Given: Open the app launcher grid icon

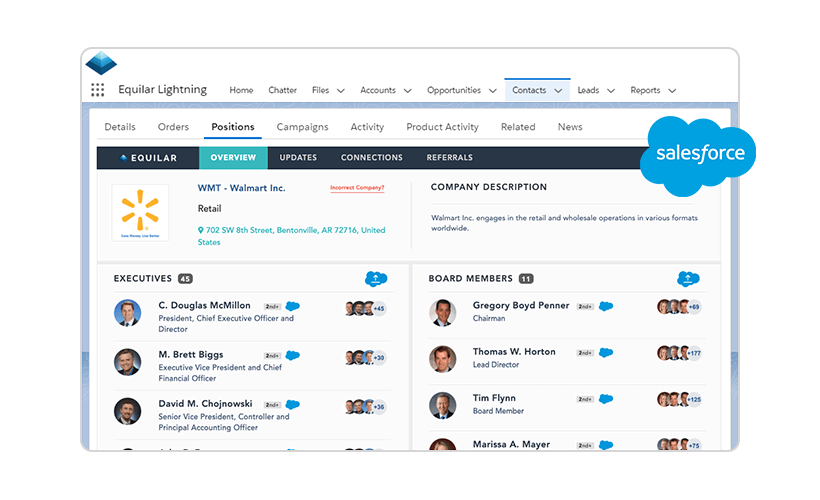Looking at the screenshot, I should click(98, 90).
